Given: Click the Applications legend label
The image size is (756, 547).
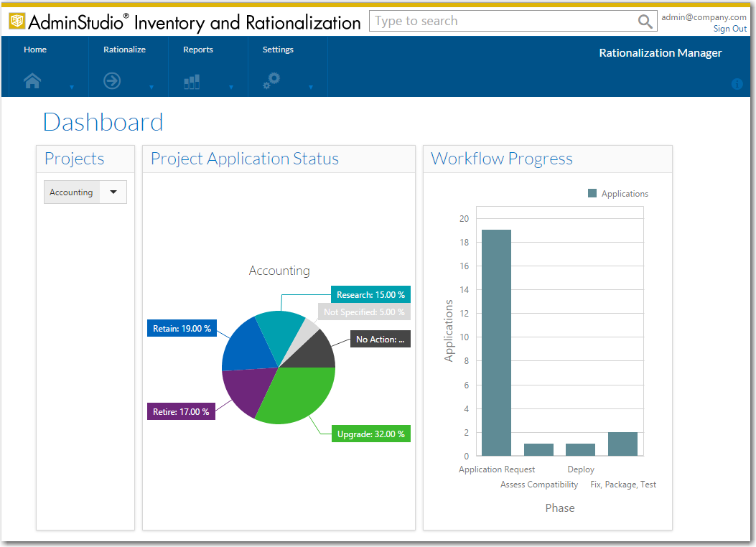Looking at the screenshot, I should tap(625, 194).
